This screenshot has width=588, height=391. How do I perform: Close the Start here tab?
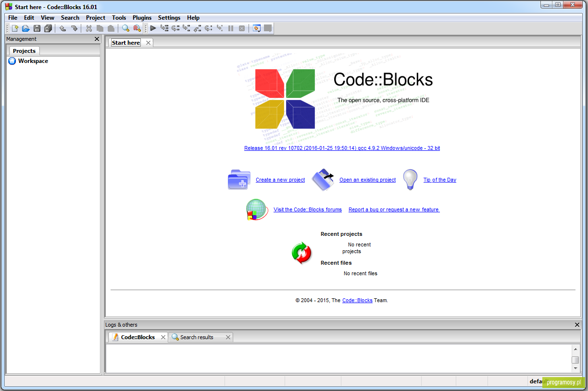click(148, 43)
